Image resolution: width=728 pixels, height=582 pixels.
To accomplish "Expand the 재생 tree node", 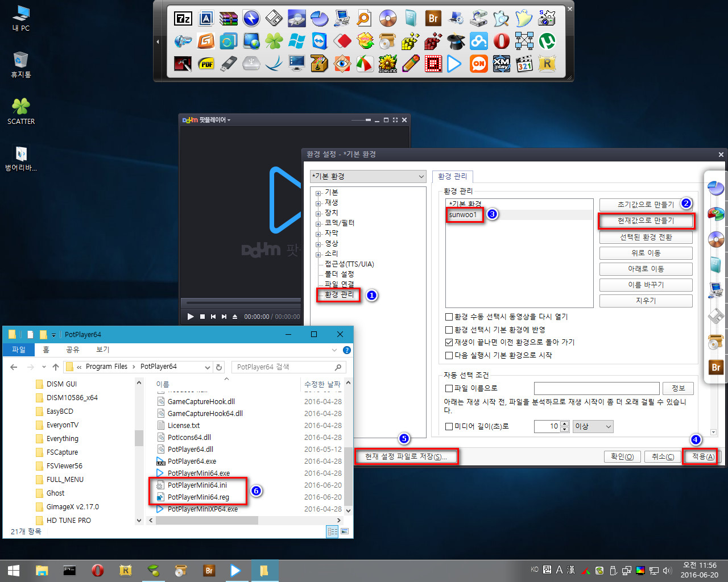I will (x=318, y=203).
